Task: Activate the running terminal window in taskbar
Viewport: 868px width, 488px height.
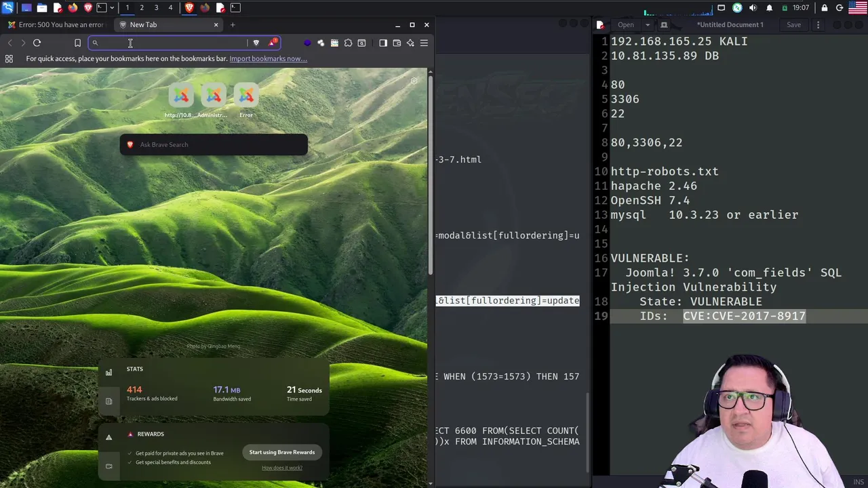Action: [x=235, y=7]
